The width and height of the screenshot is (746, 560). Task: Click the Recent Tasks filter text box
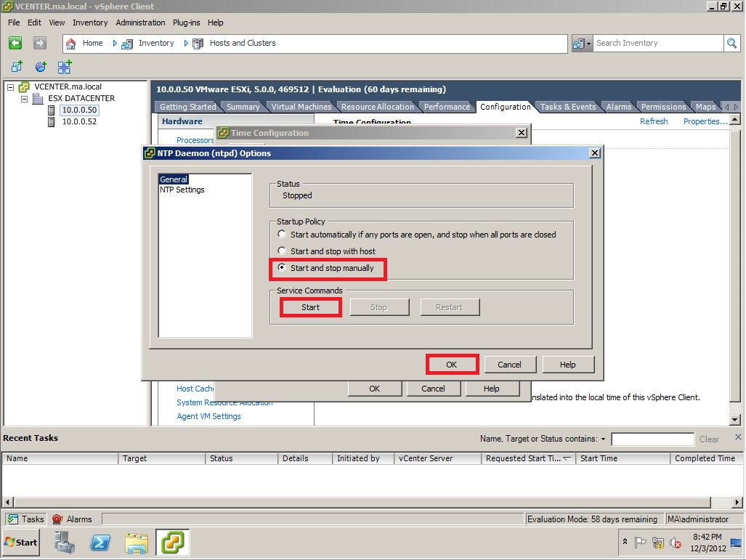point(652,439)
